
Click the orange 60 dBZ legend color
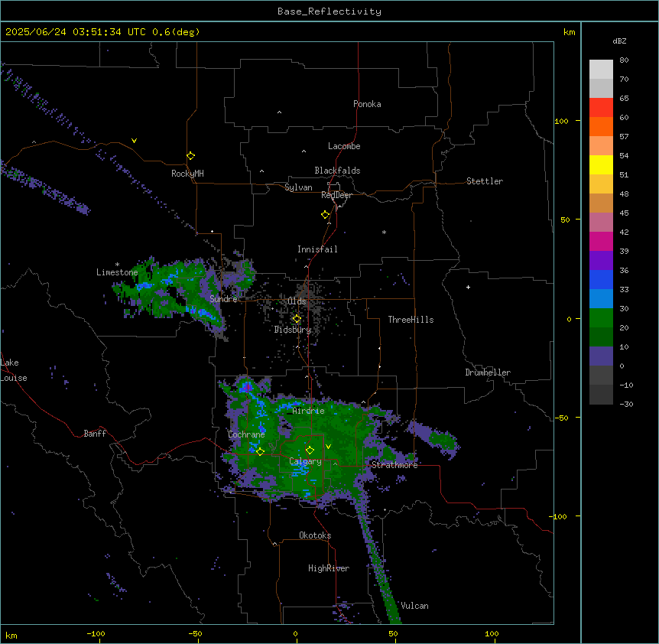tap(601, 126)
